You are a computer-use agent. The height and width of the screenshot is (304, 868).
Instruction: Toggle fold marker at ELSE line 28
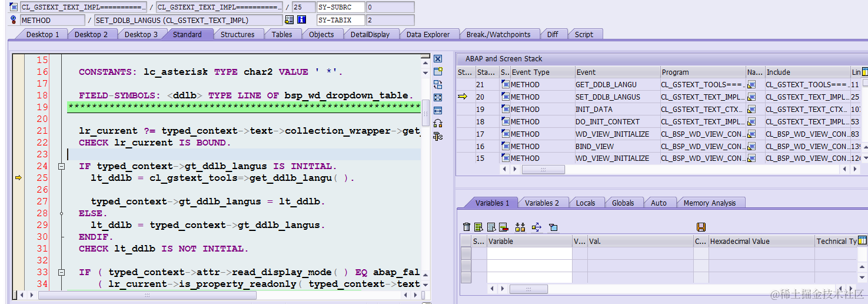(x=61, y=213)
